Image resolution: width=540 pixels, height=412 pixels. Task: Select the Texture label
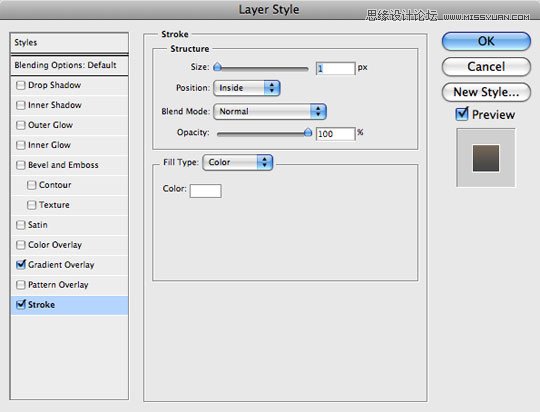(54, 205)
